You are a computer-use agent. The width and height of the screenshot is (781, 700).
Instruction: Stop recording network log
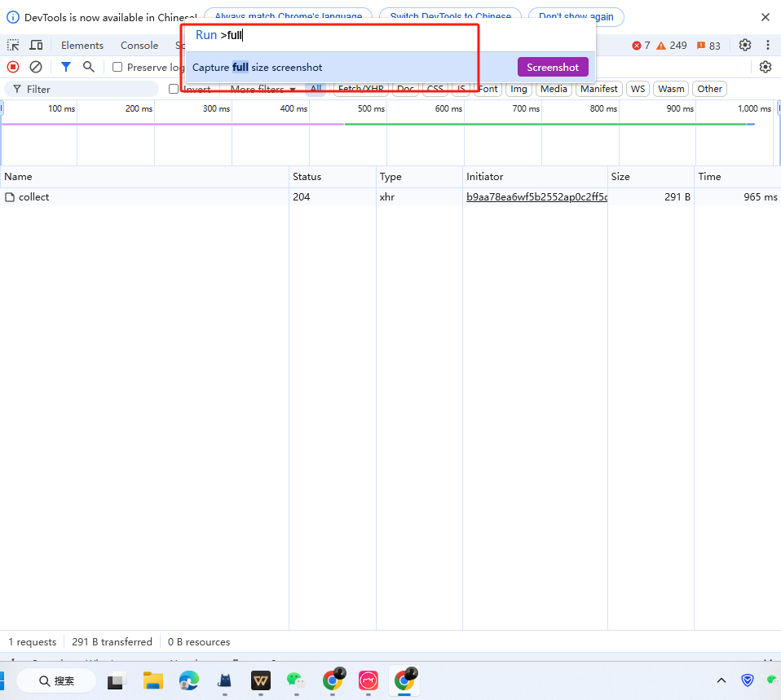pyautogui.click(x=13, y=67)
